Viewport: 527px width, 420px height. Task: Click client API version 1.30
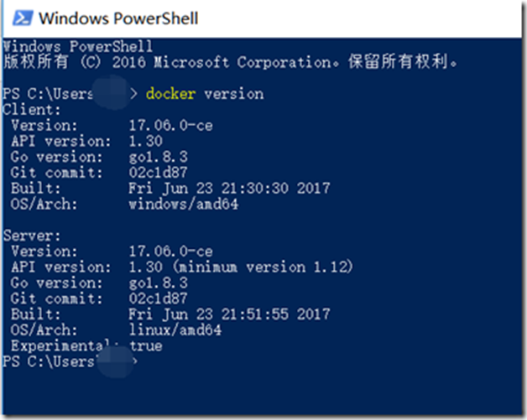(146, 141)
